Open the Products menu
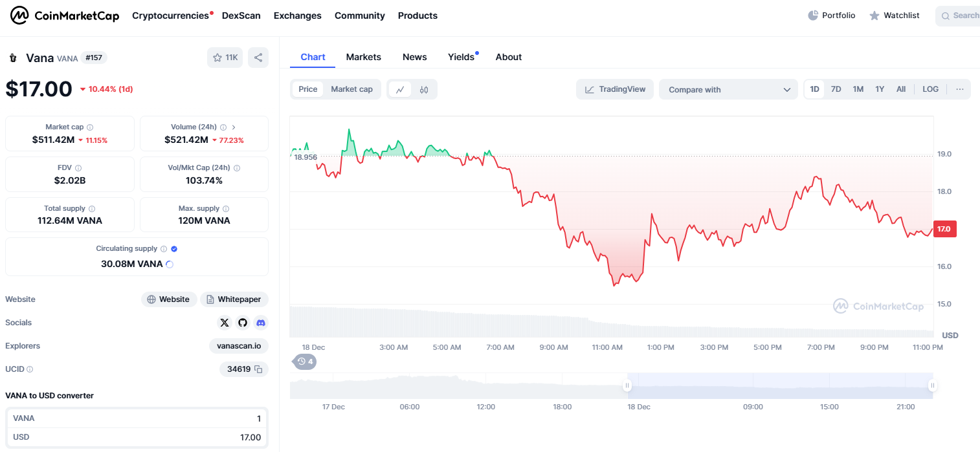The width and height of the screenshot is (980, 452). [x=418, y=16]
